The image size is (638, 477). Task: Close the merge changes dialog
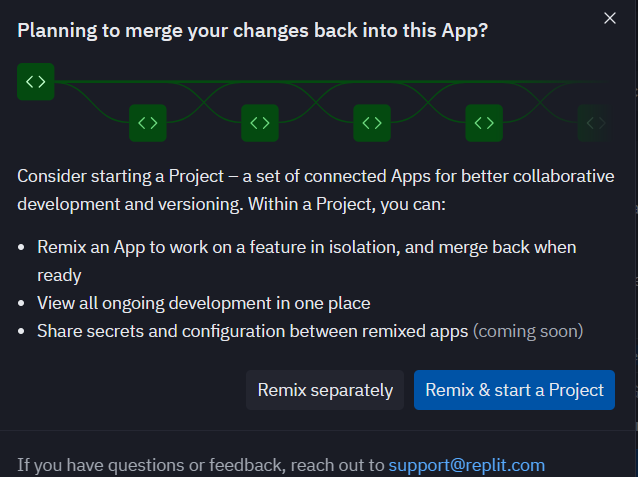click(610, 18)
